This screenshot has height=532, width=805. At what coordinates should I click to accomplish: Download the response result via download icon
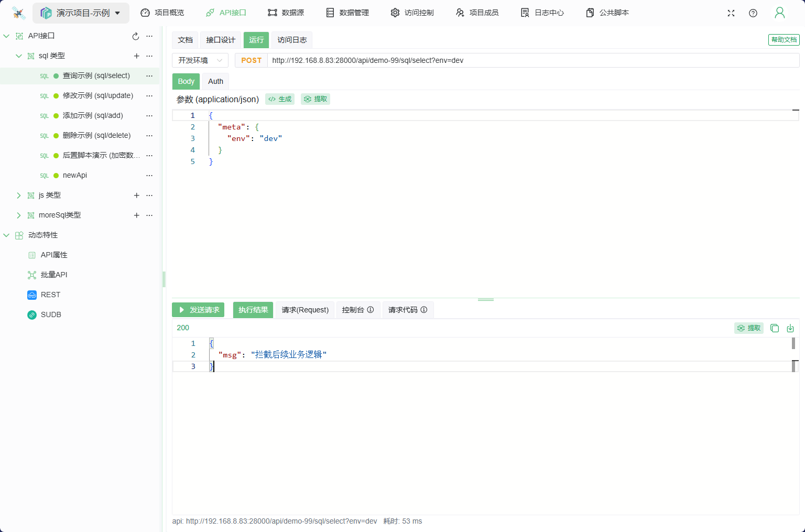790,328
